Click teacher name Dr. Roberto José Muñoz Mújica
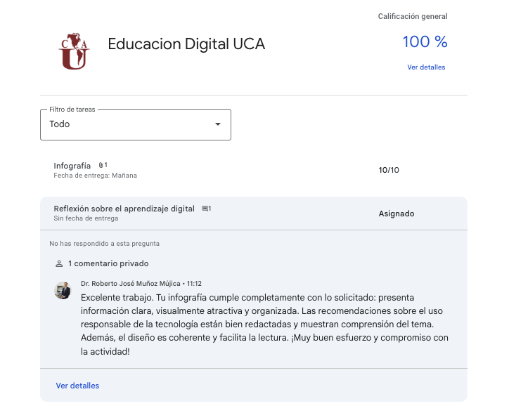Viewport: 509px width, 420px height. click(x=130, y=284)
